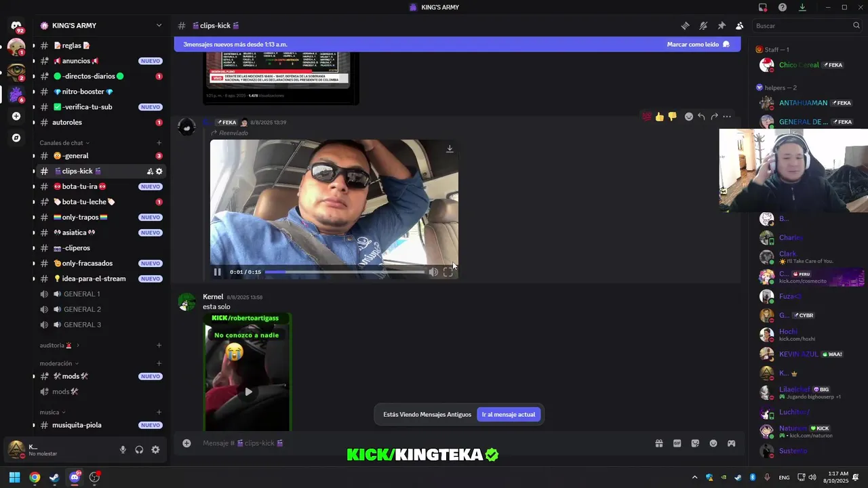The image size is (868, 488).
Task: Click the screen share streaming icon in title bar
Action: pyautogui.click(x=763, y=7)
